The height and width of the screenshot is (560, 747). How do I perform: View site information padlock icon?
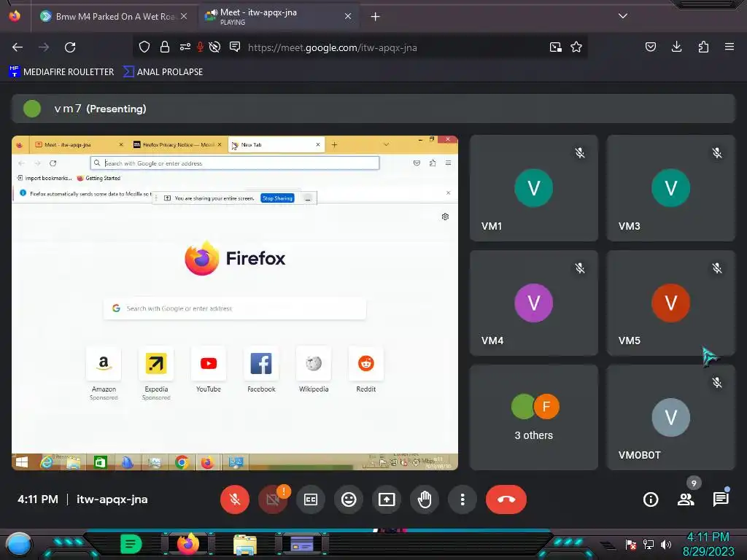click(165, 47)
